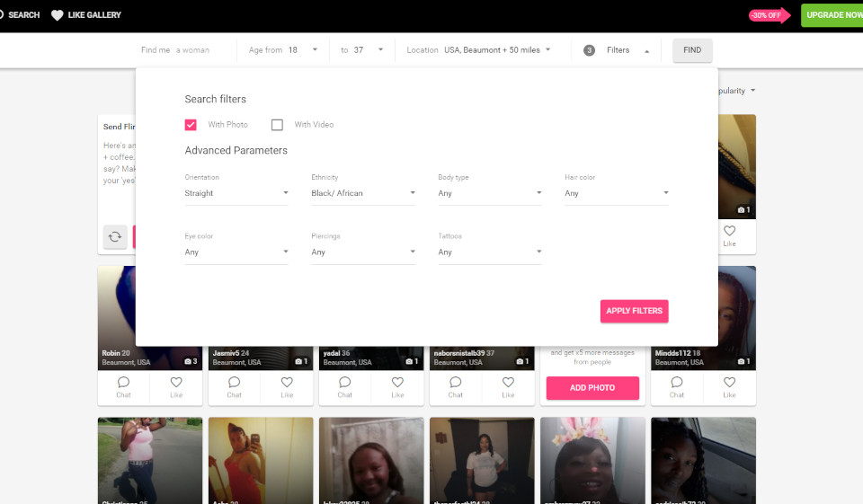The image size is (863, 504).
Task: Click Like heart under Mindds112's profile
Action: point(729,383)
